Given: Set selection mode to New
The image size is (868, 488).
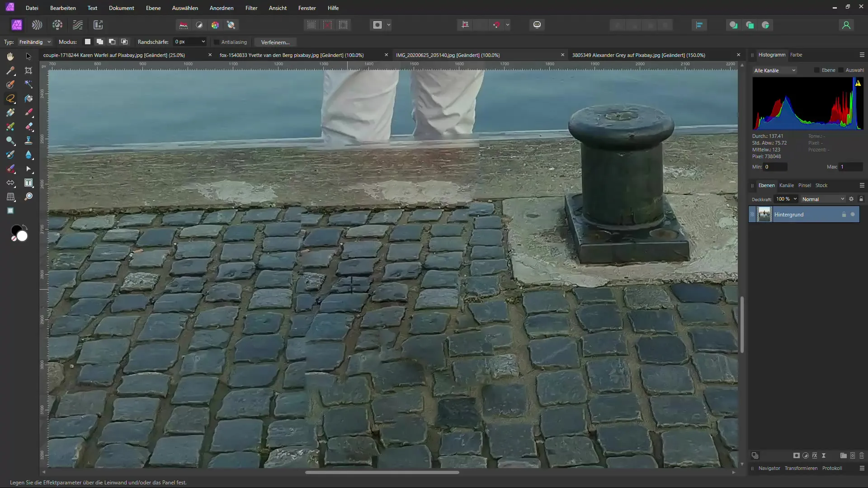Looking at the screenshot, I should pos(88,42).
